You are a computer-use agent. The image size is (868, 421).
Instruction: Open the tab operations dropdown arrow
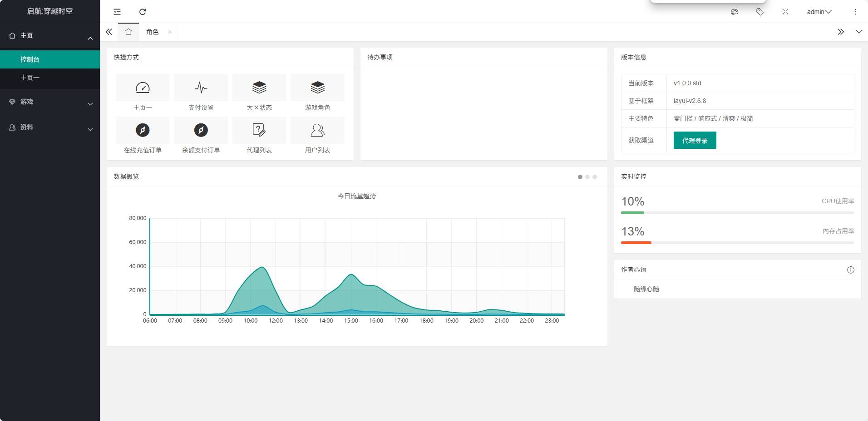(859, 32)
